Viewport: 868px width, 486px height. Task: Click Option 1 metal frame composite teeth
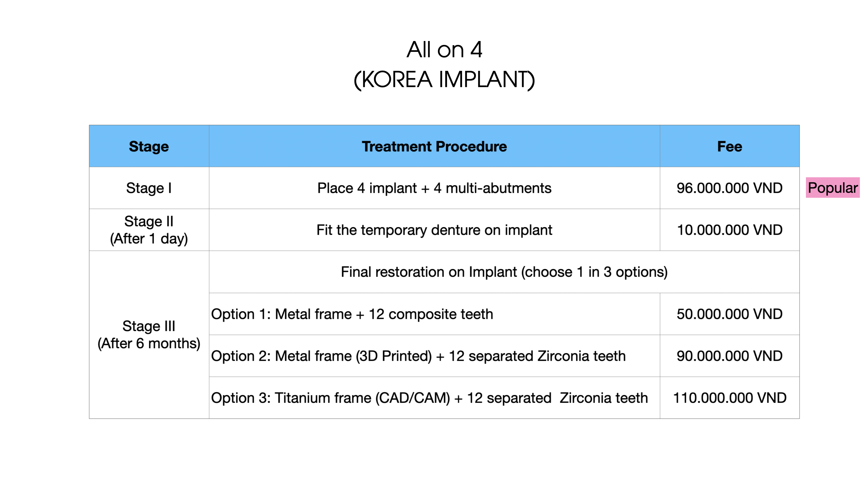[352, 314]
